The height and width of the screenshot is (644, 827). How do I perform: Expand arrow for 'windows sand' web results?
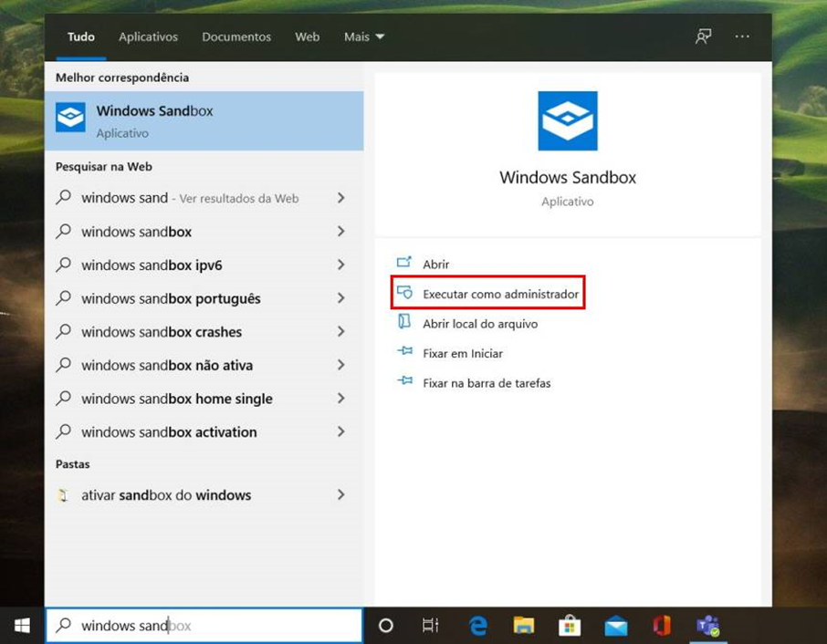pos(341,198)
